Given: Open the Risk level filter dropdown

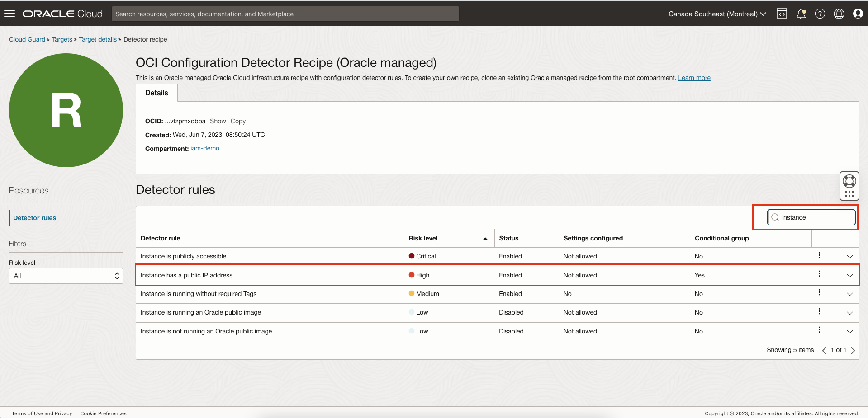Looking at the screenshot, I should (x=66, y=276).
